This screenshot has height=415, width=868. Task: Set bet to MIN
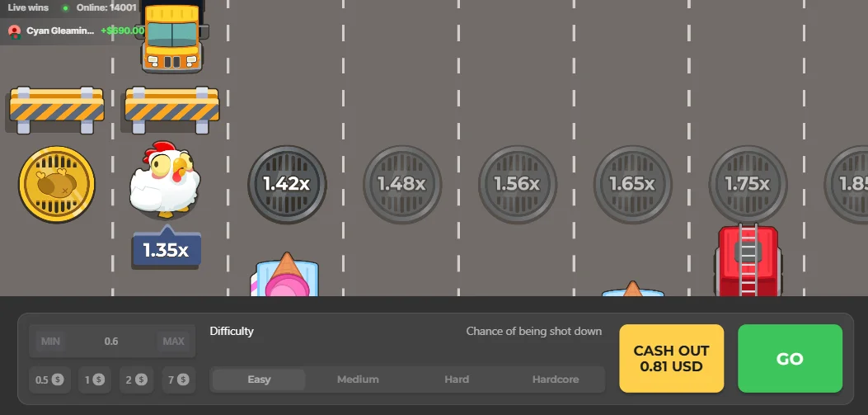50,342
